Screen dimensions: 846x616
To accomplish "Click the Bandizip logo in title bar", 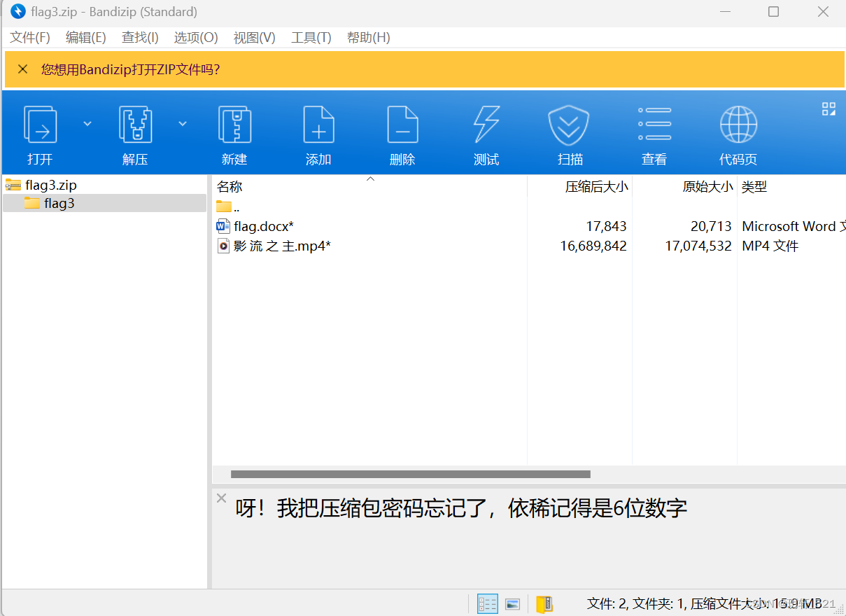I will (x=18, y=12).
